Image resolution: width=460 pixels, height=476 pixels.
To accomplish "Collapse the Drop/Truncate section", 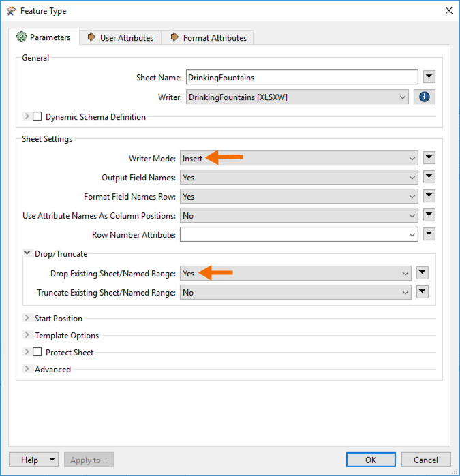I will pyautogui.click(x=27, y=253).
